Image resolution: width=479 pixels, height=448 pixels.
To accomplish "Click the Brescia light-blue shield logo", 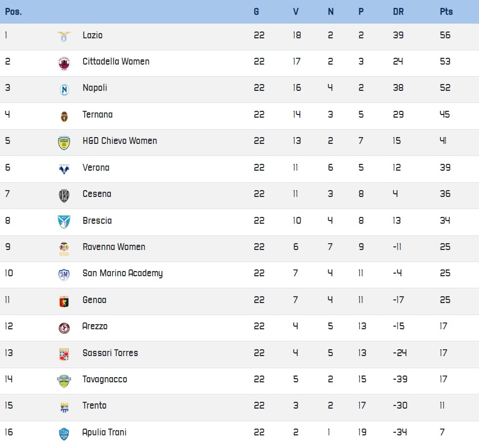I will click(64, 222).
